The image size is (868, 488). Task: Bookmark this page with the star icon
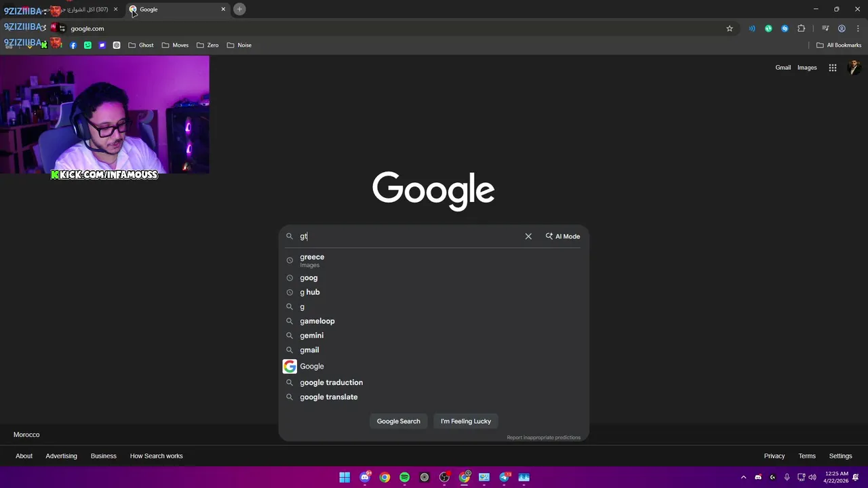tap(730, 28)
